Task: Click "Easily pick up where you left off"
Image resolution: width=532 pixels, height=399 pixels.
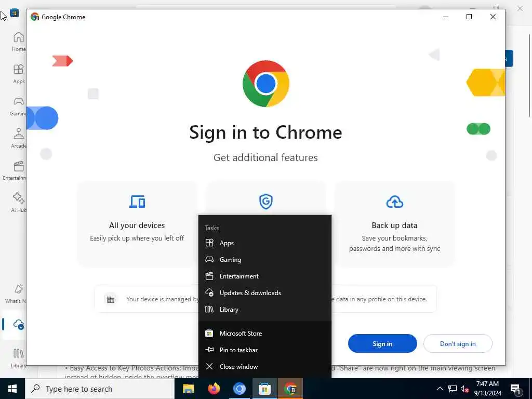Action: pyautogui.click(x=137, y=238)
